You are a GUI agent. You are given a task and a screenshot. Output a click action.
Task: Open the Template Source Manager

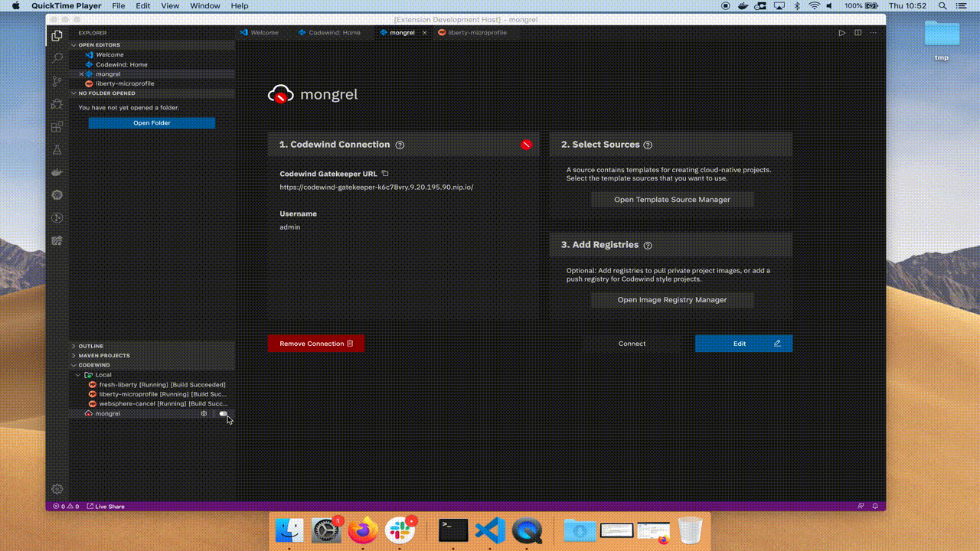click(671, 199)
